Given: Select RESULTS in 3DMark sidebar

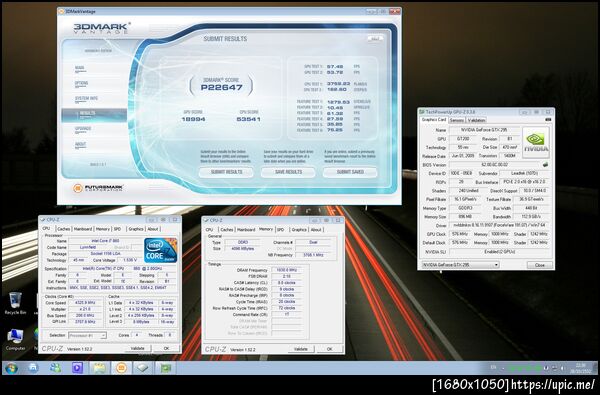Looking at the screenshot, I should [94, 114].
